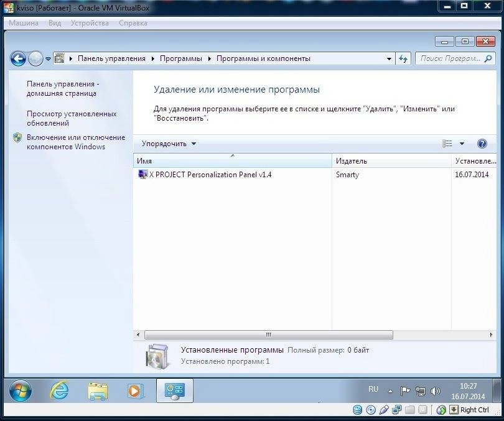
Task: Click the scrollbar left arrow
Action: 138,335
